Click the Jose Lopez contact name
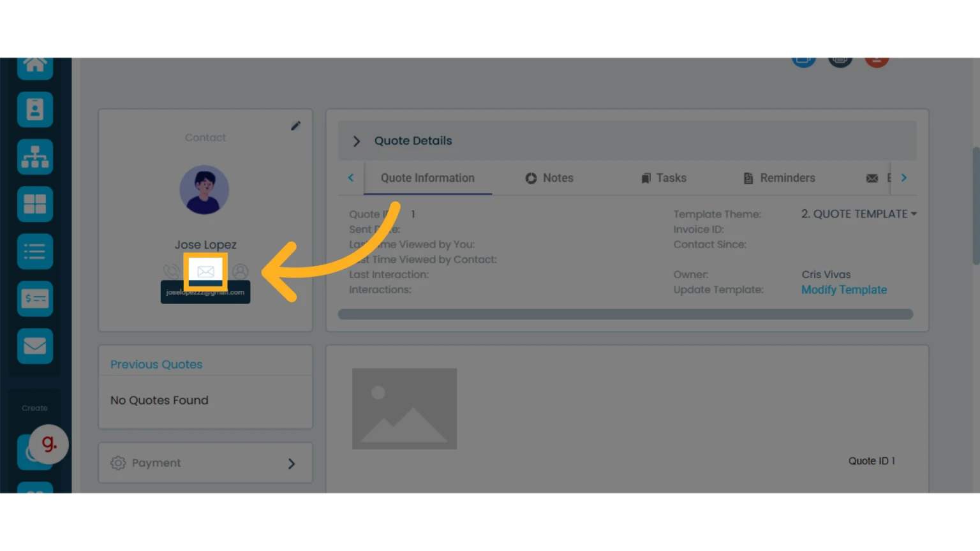980x551 pixels. (x=205, y=245)
